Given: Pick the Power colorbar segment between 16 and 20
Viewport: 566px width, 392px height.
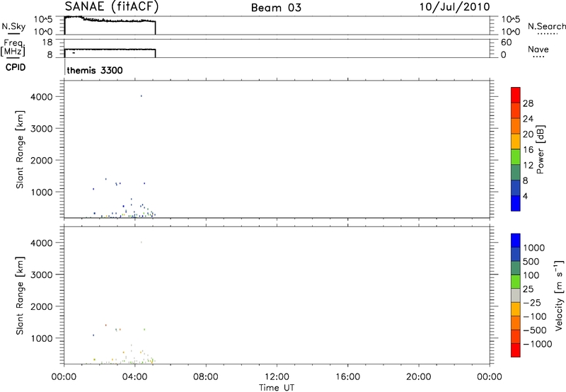Looking at the screenshot, I should 516,141.
